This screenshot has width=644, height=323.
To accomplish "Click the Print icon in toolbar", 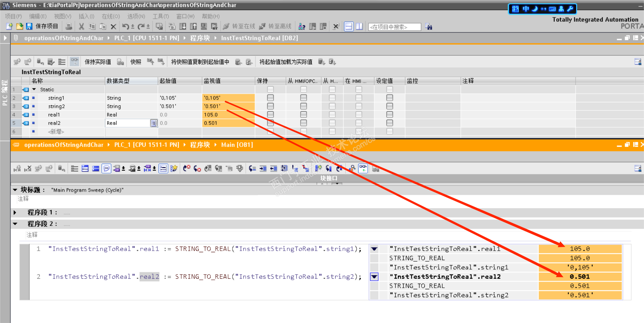I will [69, 26].
